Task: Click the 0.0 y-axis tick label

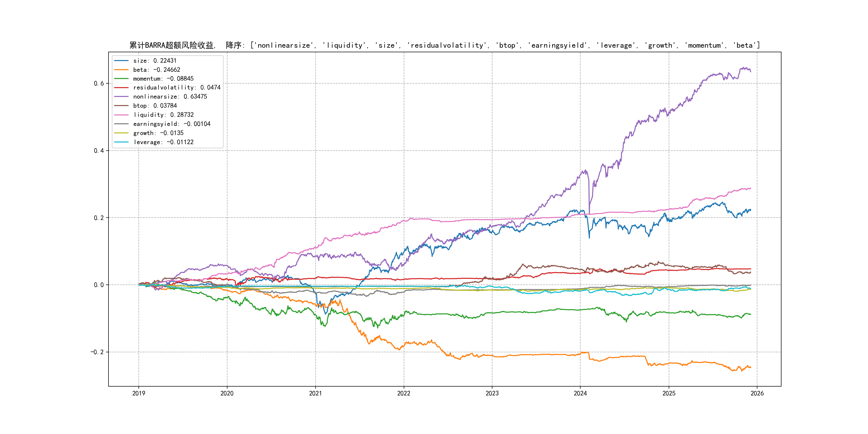Action: tap(99, 285)
